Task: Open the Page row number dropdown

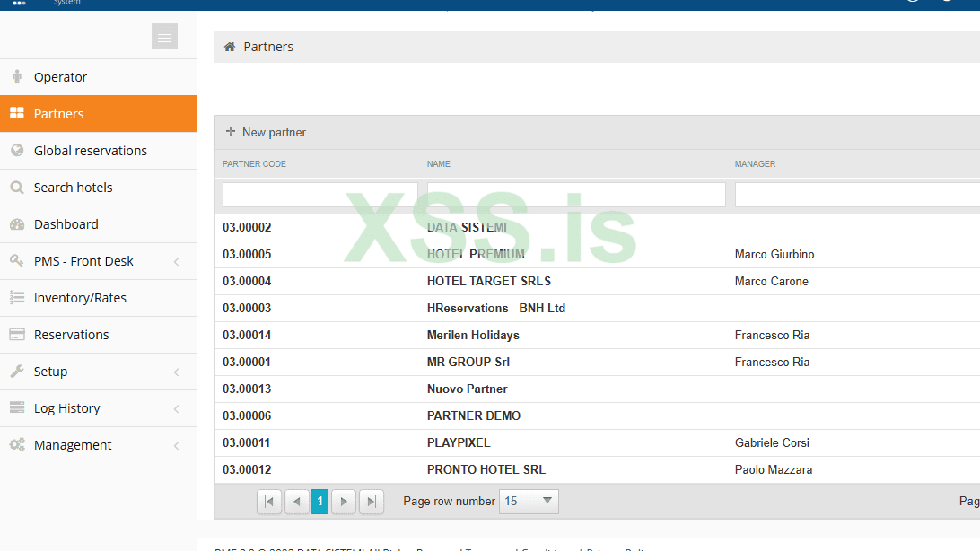Action: [x=529, y=501]
